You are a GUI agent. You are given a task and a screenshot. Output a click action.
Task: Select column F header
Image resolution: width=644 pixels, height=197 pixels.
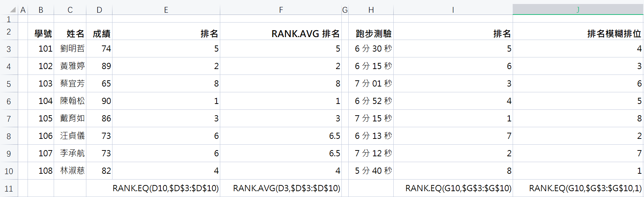point(281,10)
